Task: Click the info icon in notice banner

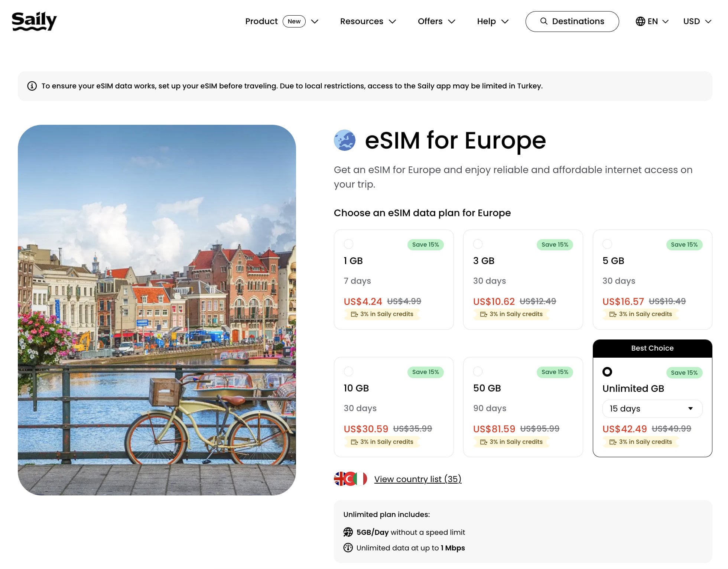Action: tap(32, 86)
